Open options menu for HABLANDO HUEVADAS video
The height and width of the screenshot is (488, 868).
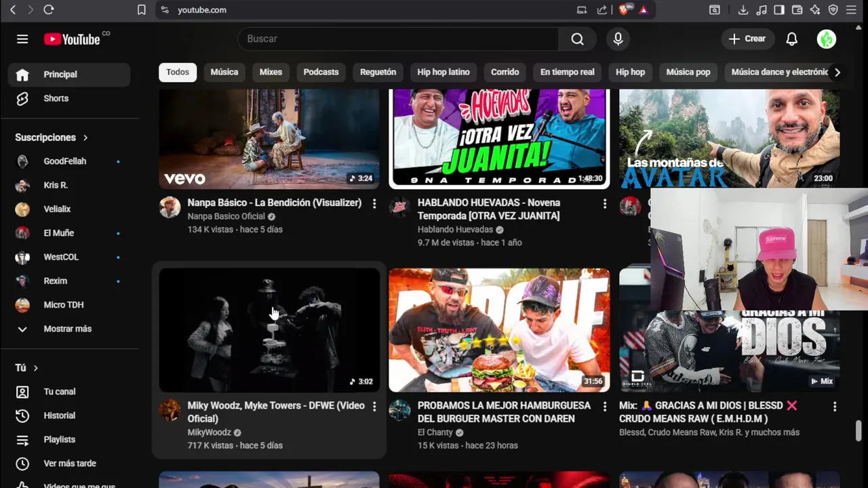pos(604,203)
